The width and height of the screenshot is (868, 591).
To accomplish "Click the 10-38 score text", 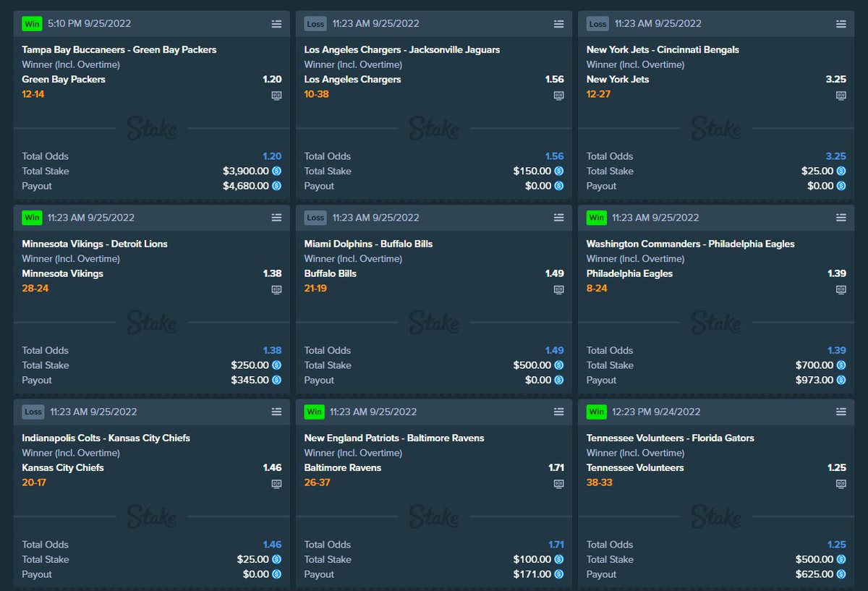I will point(317,94).
